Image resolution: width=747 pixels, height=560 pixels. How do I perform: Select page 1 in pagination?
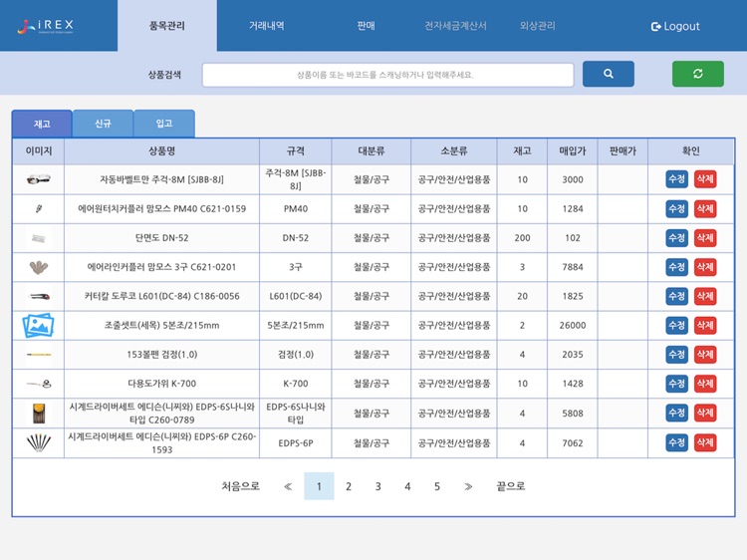pyautogui.click(x=319, y=486)
